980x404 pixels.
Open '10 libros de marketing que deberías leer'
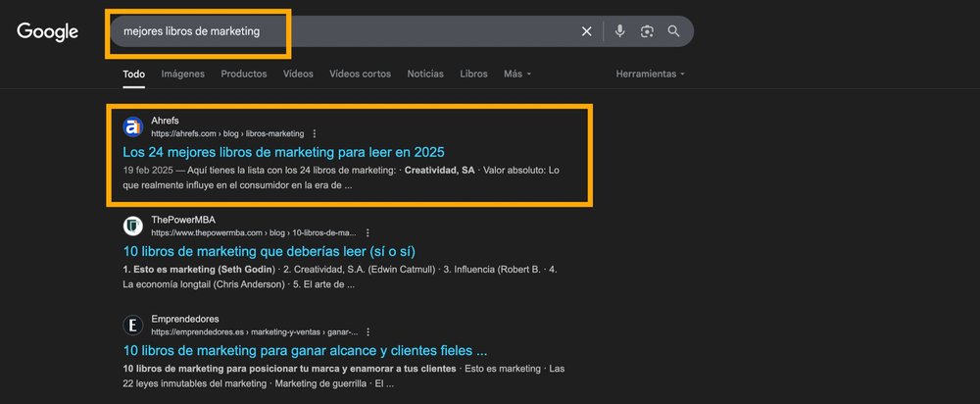point(269,251)
